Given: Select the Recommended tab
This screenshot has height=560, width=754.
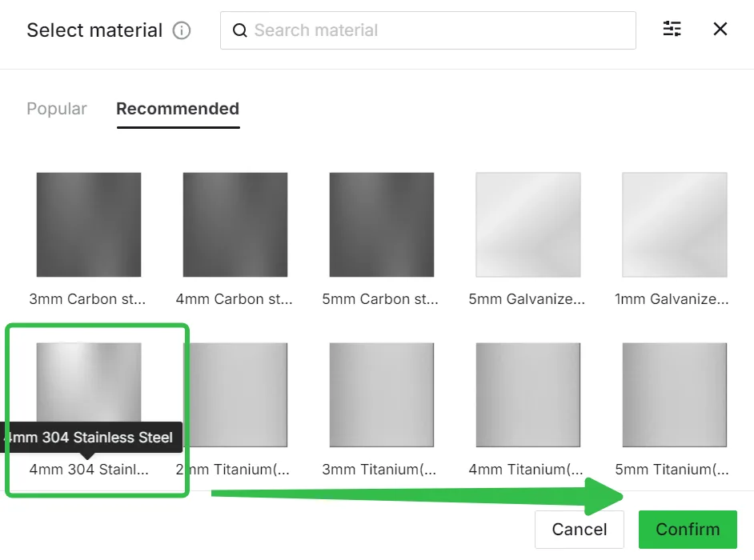Looking at the screenshot, I should tap(178, 109).
